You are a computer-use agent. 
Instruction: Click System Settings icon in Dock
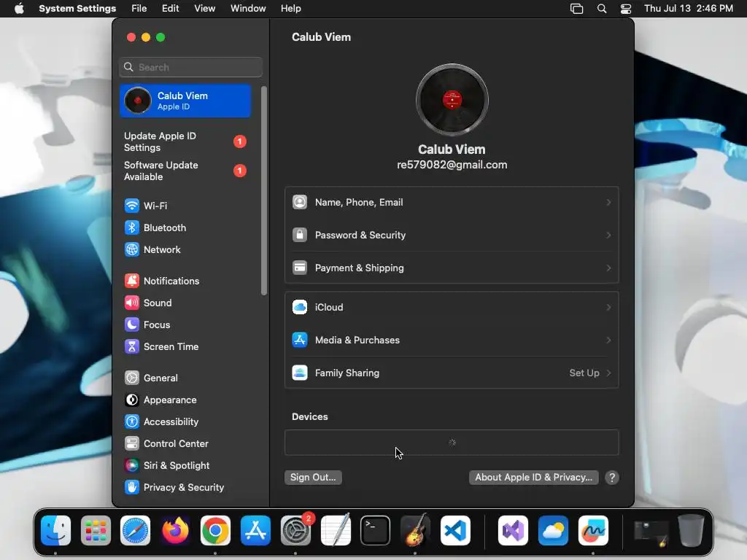[295, 530]
